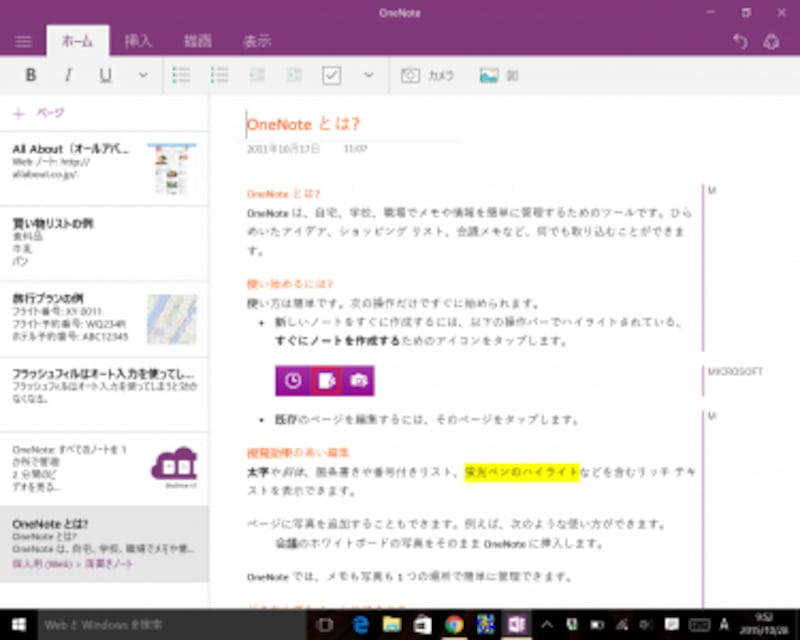Viewport: 800px width, 640px height.
Task: Open Windows Store from taskbar
Action: coord(423,625)
